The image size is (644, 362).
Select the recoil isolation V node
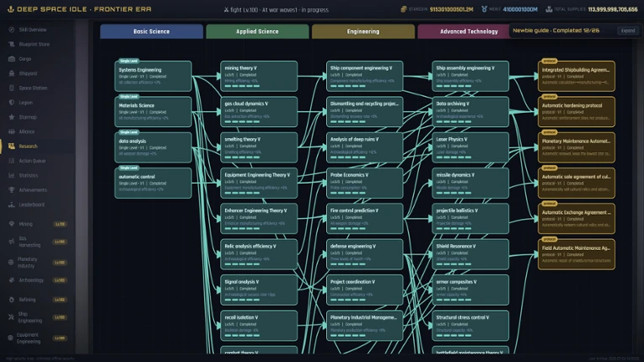pyautogui.click(x=259, y=326)
